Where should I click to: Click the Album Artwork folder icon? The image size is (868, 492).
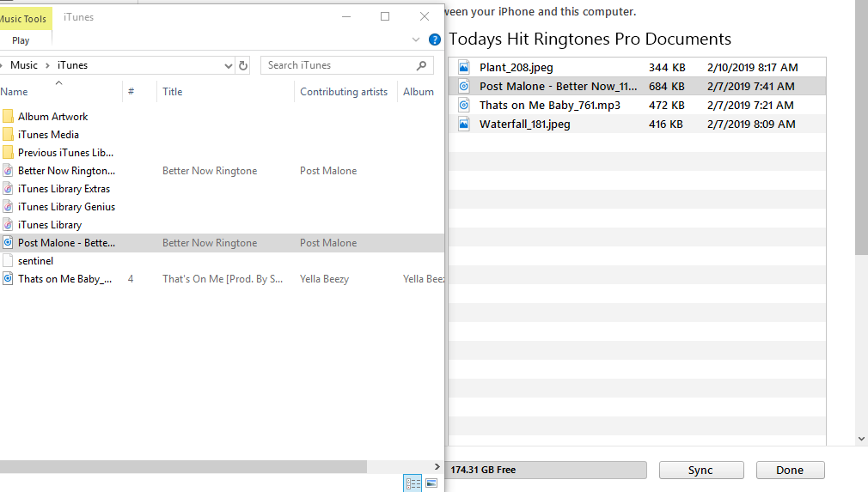tap(8, 116)
